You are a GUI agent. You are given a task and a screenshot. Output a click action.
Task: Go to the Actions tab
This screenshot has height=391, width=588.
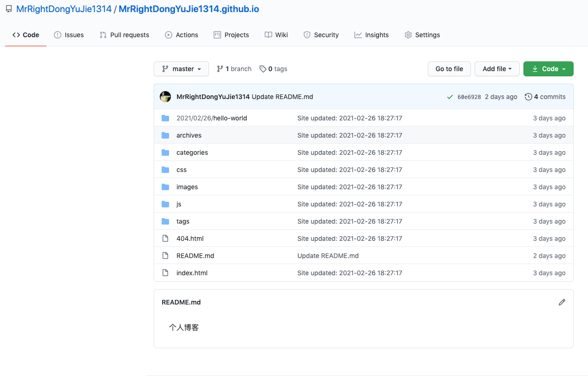(x=182, y=35)
